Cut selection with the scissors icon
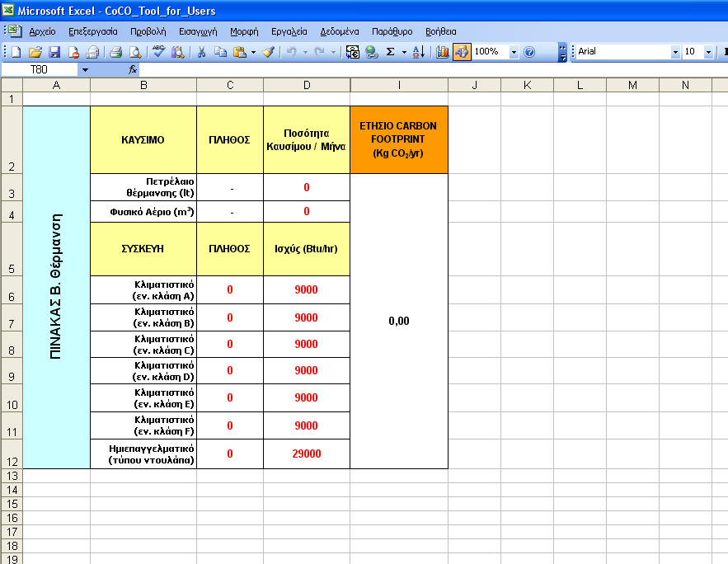The height and width of the screenshot is (564, 728). pos(201,52)
